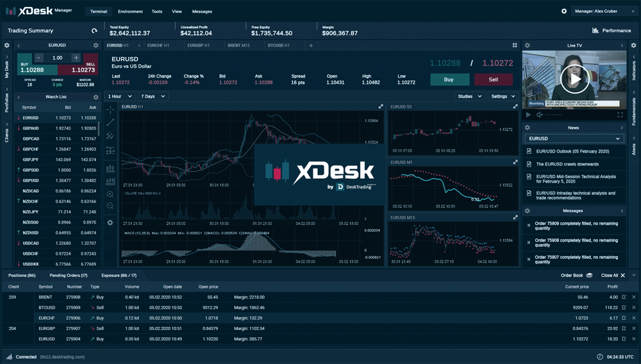This screenshot has height=364, width=641.
Task: Open Messages panel settings gear
Action: [528, 211]
